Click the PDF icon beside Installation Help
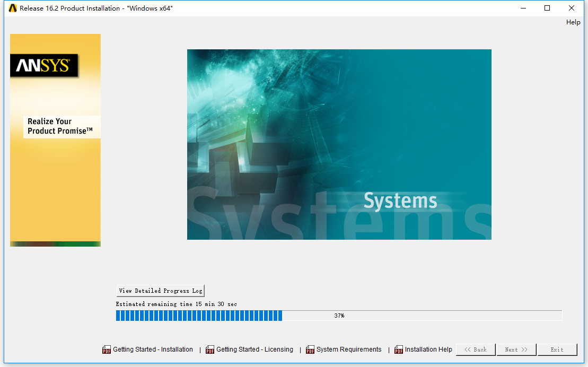The image size is (588, 367). tap(399, 349)
